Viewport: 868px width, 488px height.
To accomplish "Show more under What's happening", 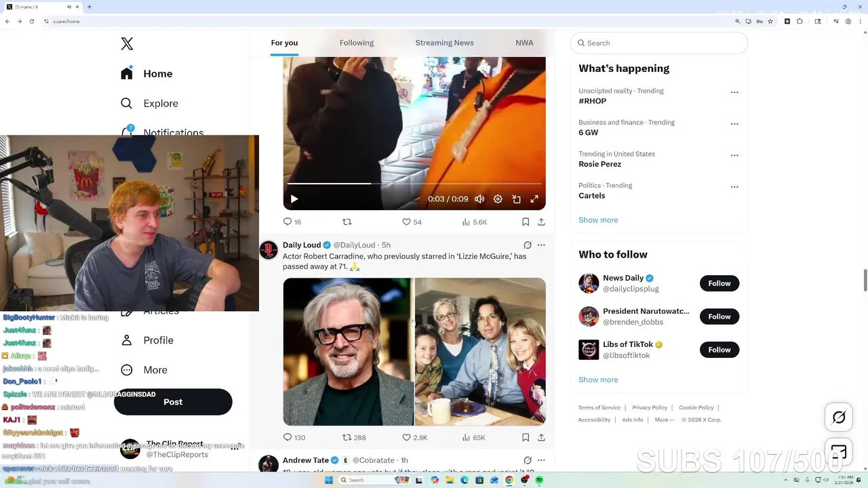I will pos(598,220).
